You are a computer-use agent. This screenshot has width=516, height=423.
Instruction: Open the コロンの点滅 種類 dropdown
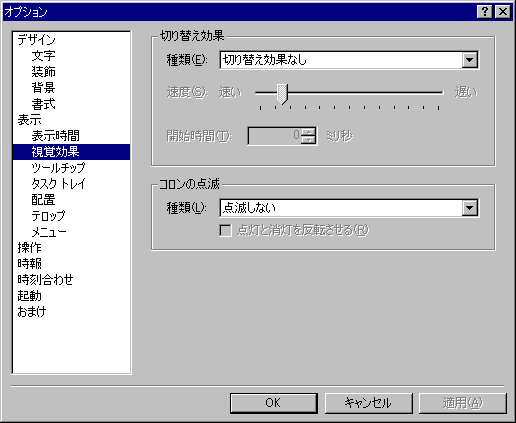pyautogui.click(x=470, y=208)
